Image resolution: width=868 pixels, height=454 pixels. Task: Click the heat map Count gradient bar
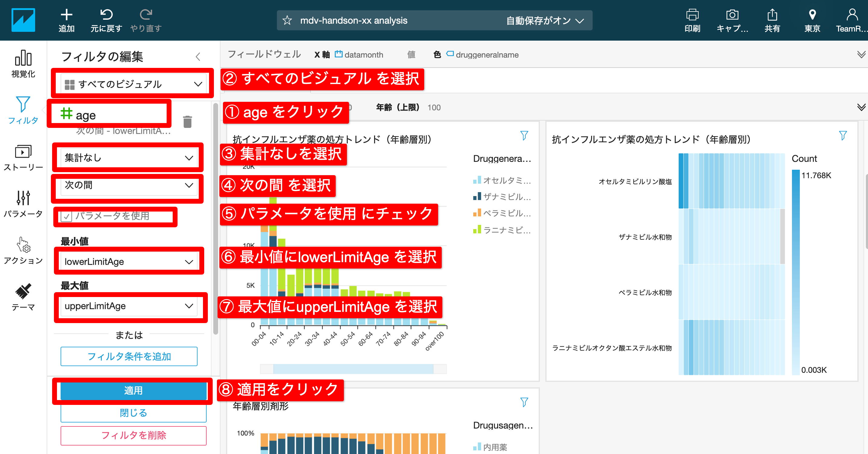coord(796,272)
